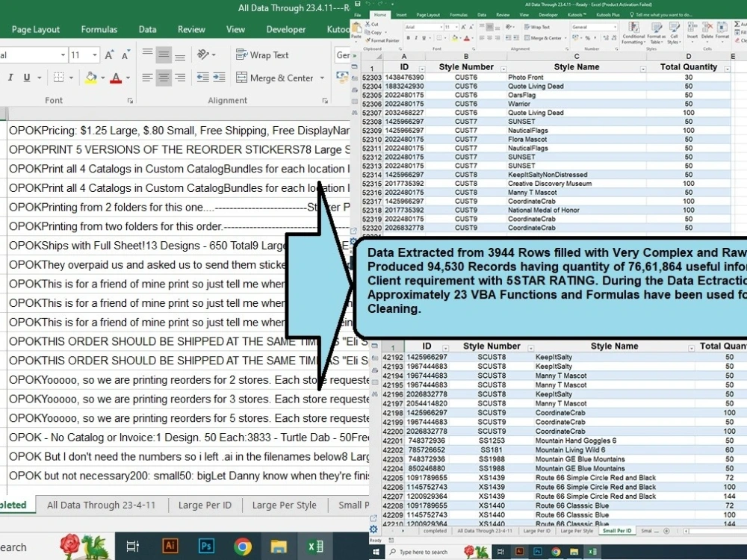
Task: Open Developer tab in zoomed-in Excel window
Action: [x=286, y=30]
